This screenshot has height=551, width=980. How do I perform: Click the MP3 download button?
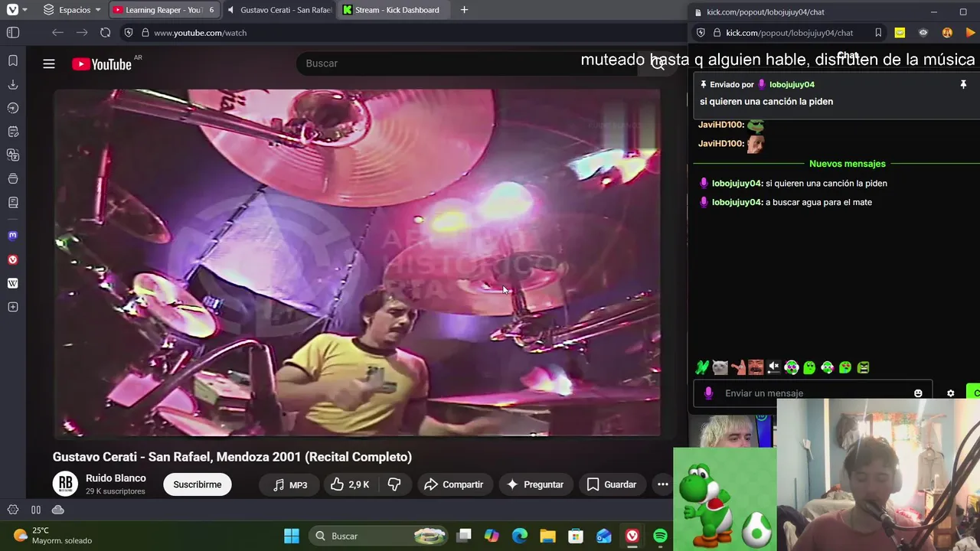[289, 484]
